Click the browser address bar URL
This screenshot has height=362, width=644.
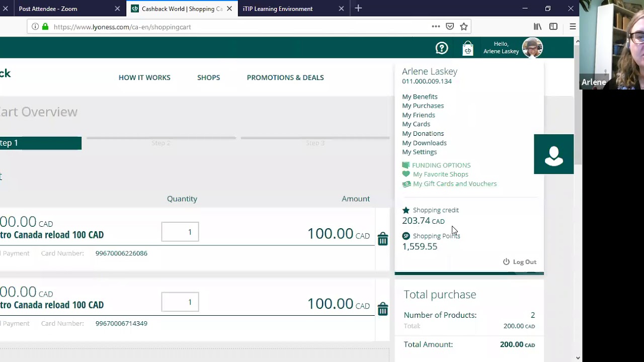tap(122, 27)
